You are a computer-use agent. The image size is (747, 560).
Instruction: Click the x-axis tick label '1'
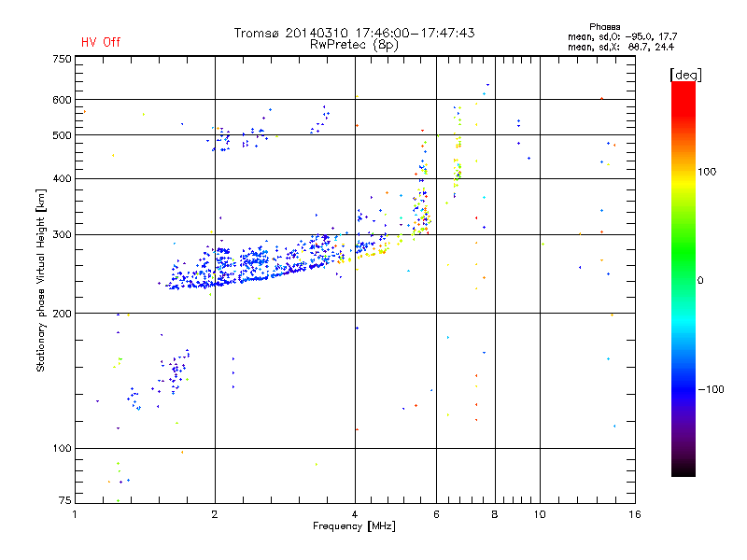75,514
